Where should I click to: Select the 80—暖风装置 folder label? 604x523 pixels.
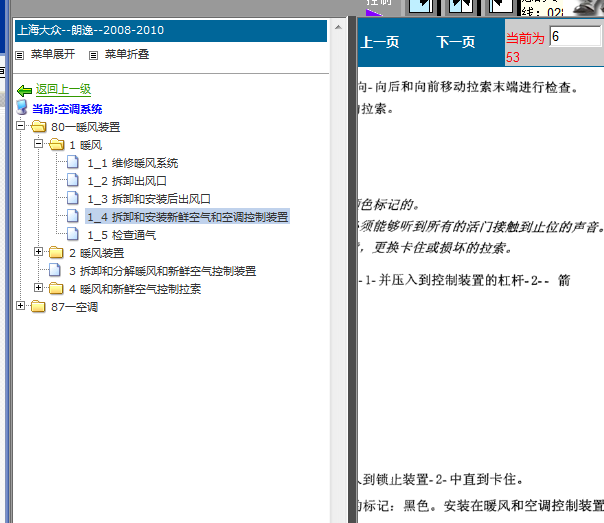tap(86, 127)
